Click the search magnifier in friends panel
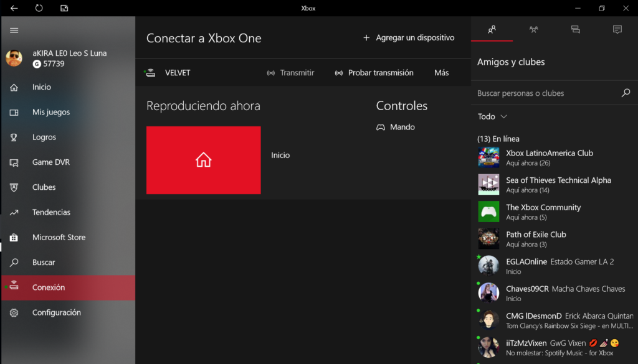The width and height of the screenshot is (638, 364). coord(626,93)
